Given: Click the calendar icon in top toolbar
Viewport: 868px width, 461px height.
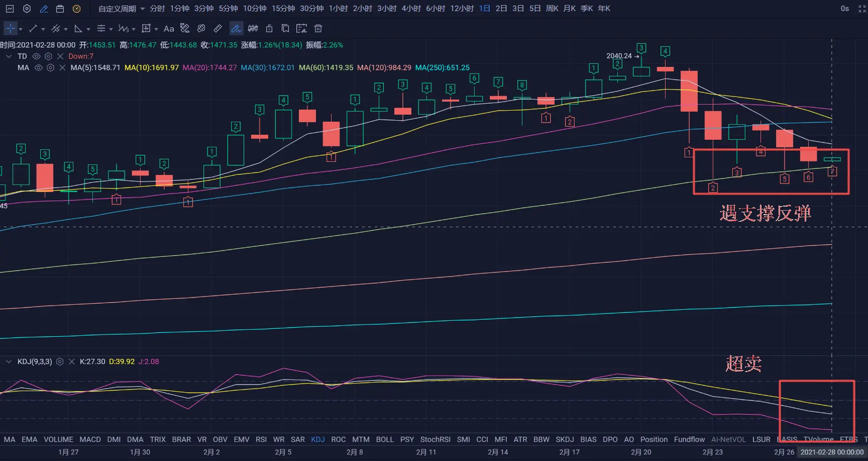Looking at the screenshot, I should tap(60, 9).
